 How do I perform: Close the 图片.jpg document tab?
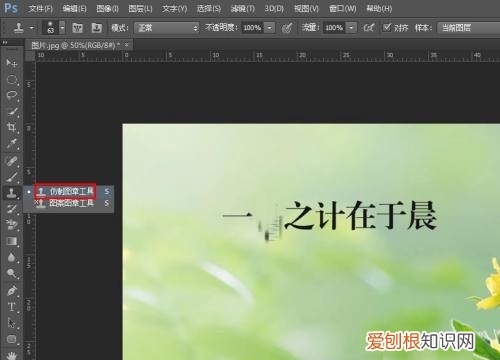[127, 45]
